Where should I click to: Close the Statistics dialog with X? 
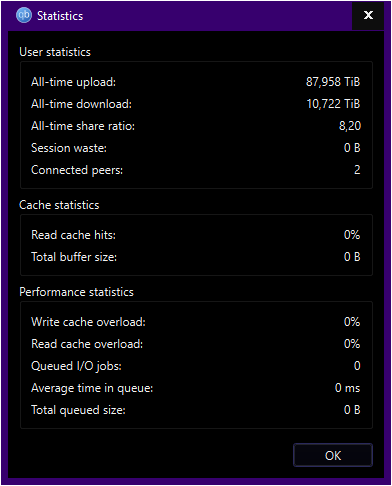point(368,15)
